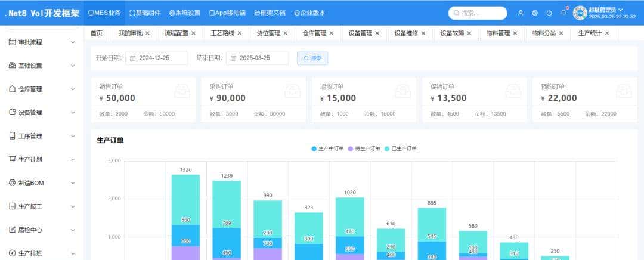Screen dimensions: 644x260
Task: Click the calendar icon in 开始日期 field
Action: point(132,58)
